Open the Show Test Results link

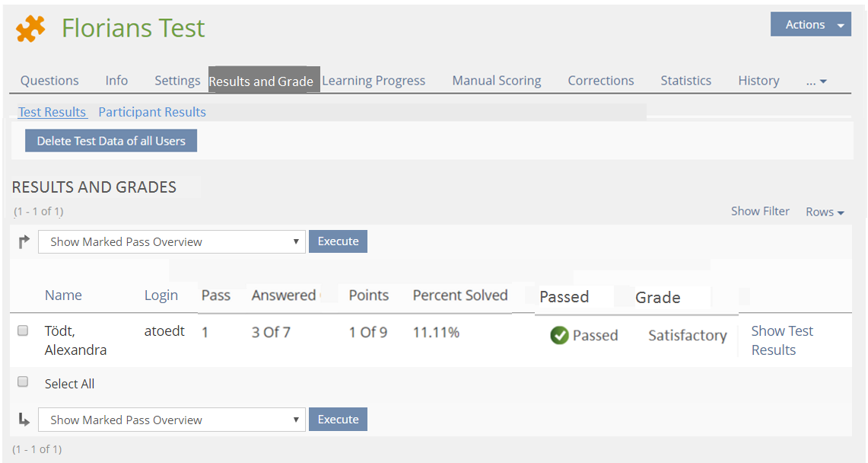pyautogui.click(x=781, y=340)
